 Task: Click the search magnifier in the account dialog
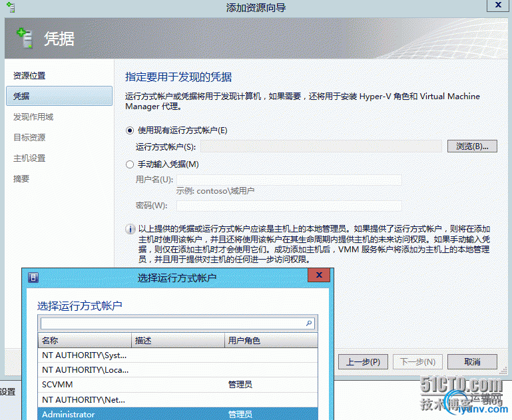309,323
